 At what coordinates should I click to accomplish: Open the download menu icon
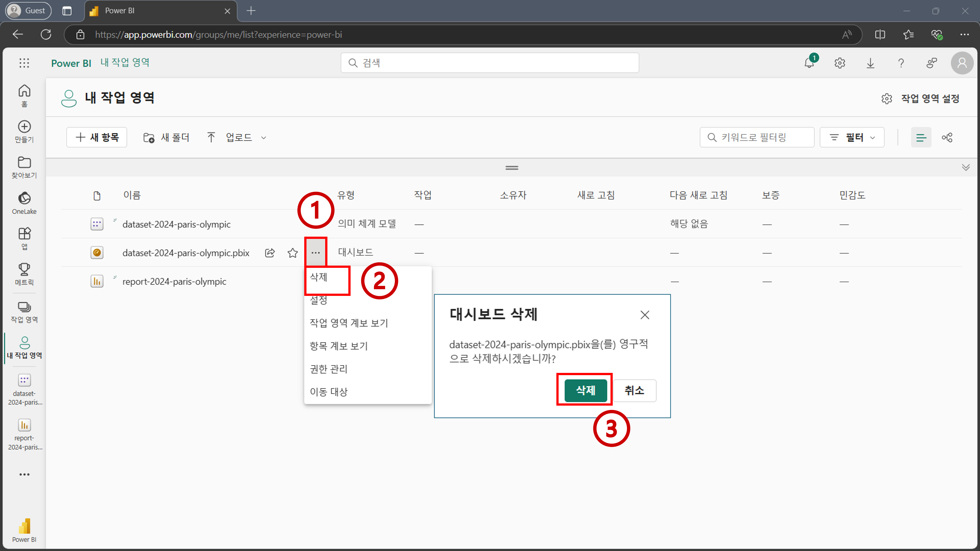click(870, 63)
